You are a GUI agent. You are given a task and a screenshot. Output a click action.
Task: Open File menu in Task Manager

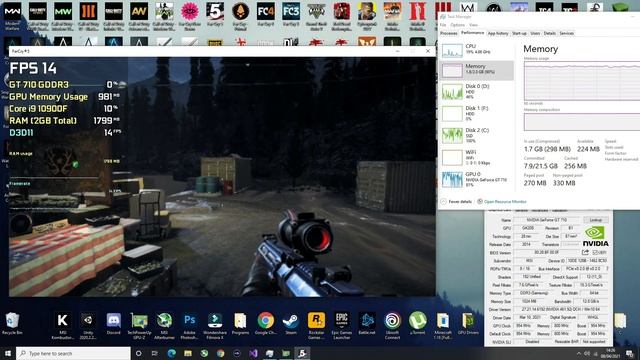tap(443, 25)
